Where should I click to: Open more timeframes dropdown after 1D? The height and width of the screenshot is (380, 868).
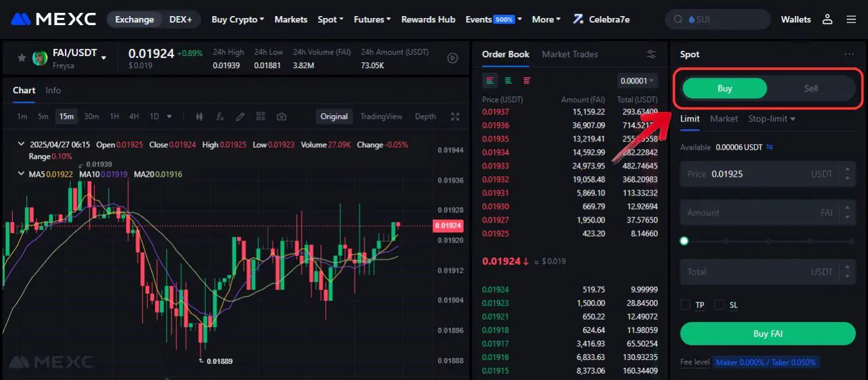tap(170, 117)
